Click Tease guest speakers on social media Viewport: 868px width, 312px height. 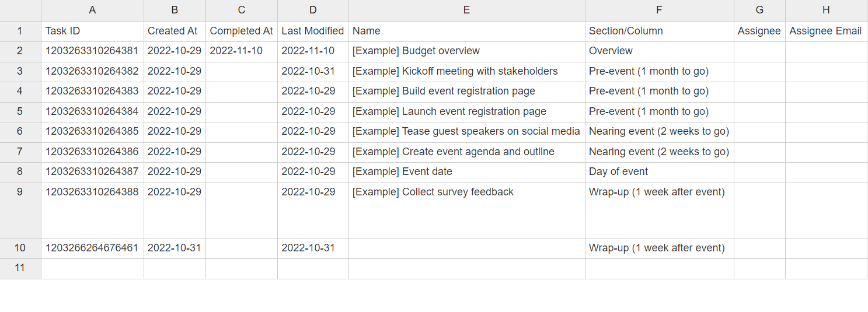pos(466,131)
